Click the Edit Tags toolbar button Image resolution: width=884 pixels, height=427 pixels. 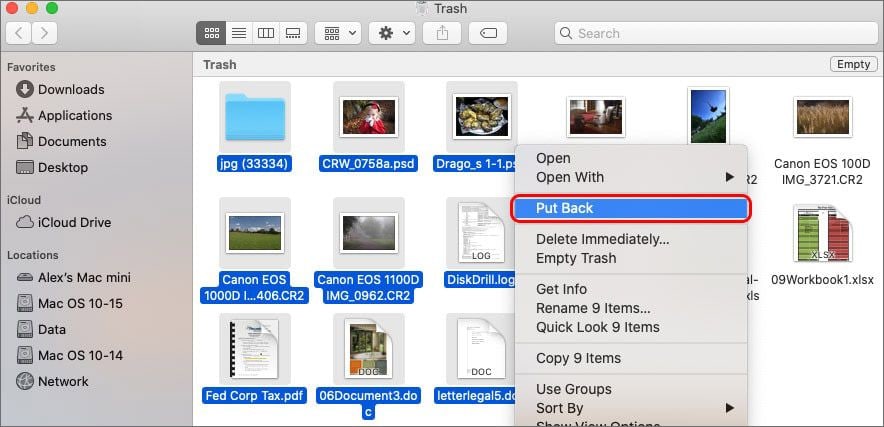click(488, 33)
